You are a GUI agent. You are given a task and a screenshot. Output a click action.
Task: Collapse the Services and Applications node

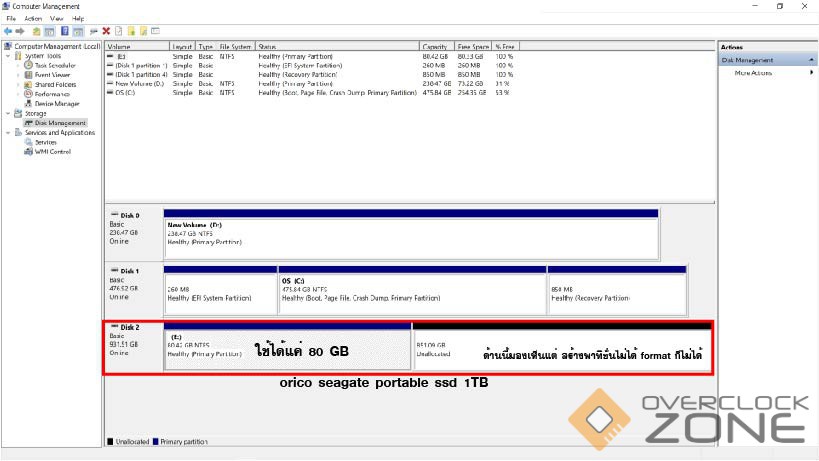point(8,133)
